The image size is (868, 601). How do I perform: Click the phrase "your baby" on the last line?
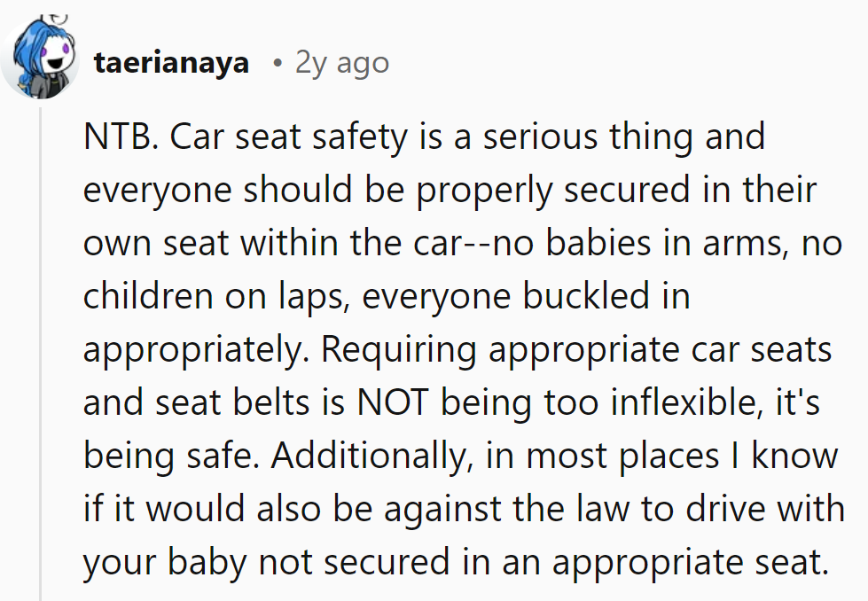click(x=160, y=563)
